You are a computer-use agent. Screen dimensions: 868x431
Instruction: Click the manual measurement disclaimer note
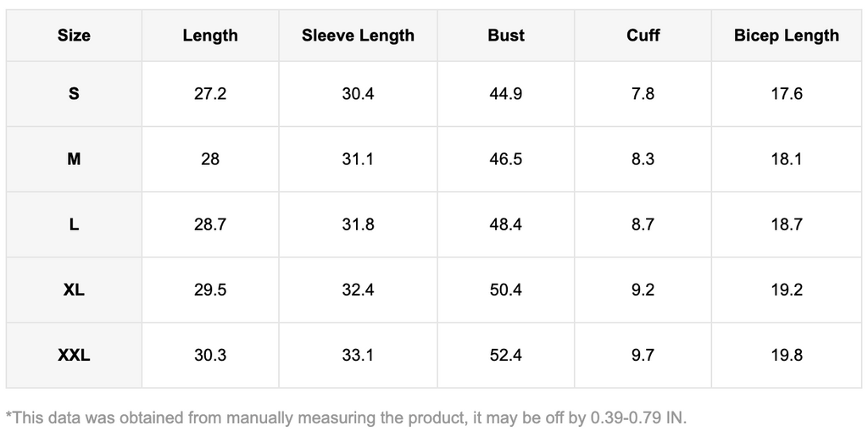346,417
